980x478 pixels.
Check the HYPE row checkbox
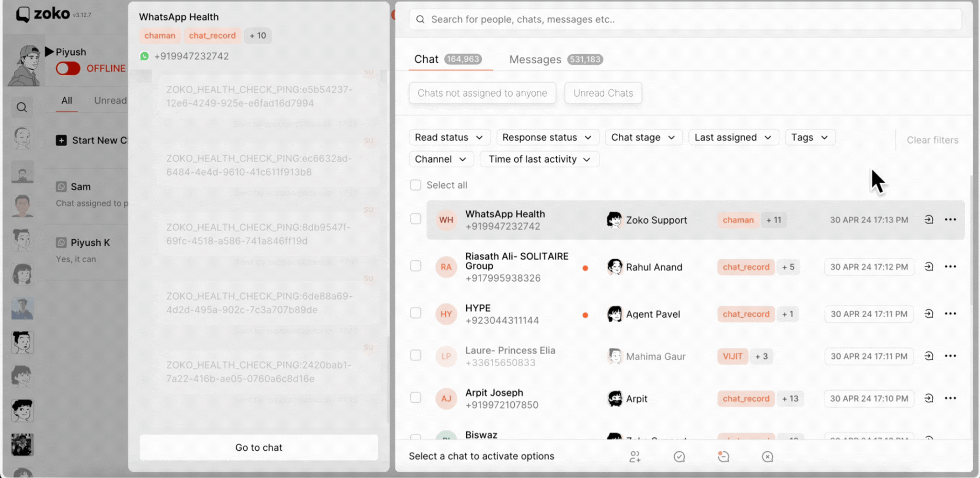pyautogui.click(x=416, y=313)
